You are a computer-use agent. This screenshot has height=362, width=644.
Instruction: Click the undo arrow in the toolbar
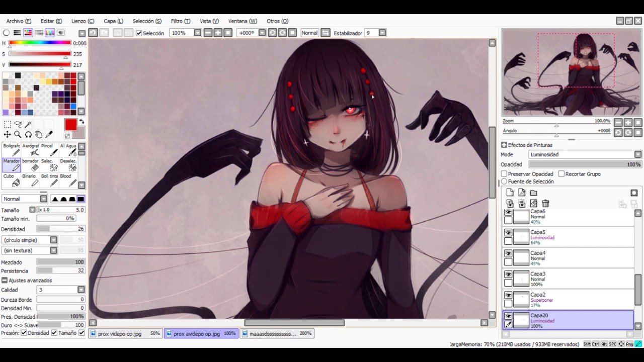[93, 33]
